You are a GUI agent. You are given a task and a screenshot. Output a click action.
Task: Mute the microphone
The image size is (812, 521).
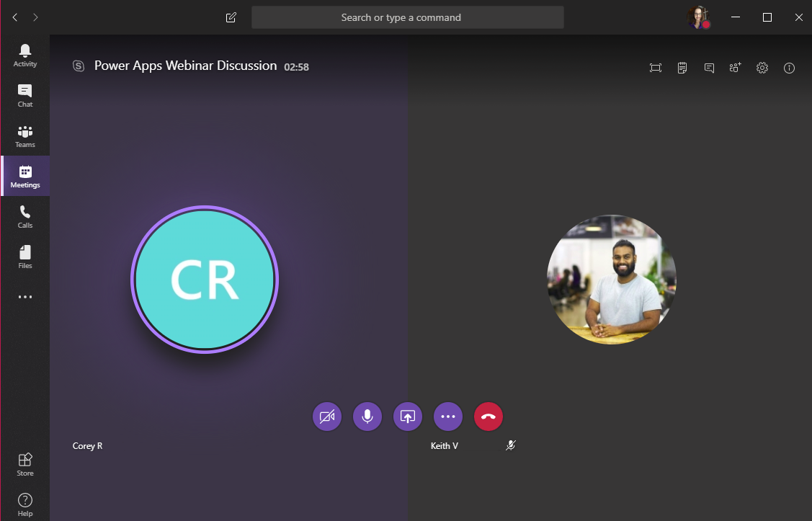click(x=367, y=417)
